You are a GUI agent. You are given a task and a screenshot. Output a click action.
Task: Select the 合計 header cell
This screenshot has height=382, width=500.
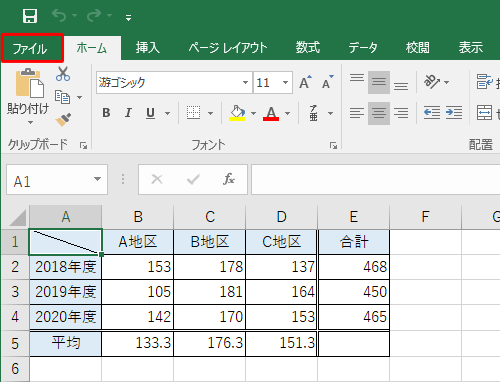[x=354, y=242]
